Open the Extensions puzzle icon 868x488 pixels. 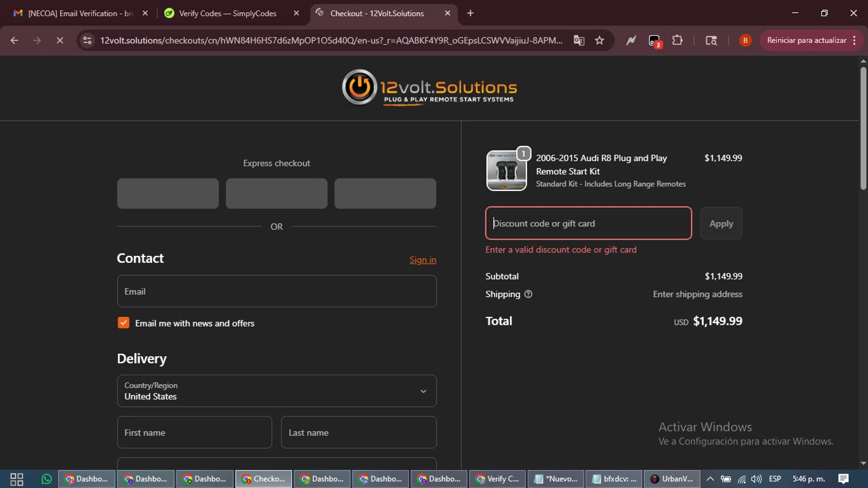(x=678, y=41)
